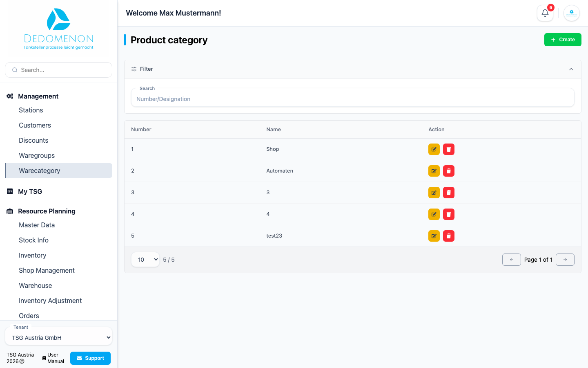588x368 pixels.
Task: Delete the Shop category
Action: click(x=449, y=149)
